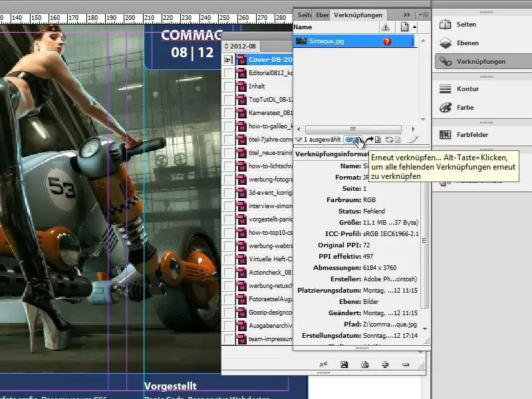Screen dimensions: 532x399
Task: Click the InDesign icon of Ausgabenarchiv document
Action: [x=241, y=326]
